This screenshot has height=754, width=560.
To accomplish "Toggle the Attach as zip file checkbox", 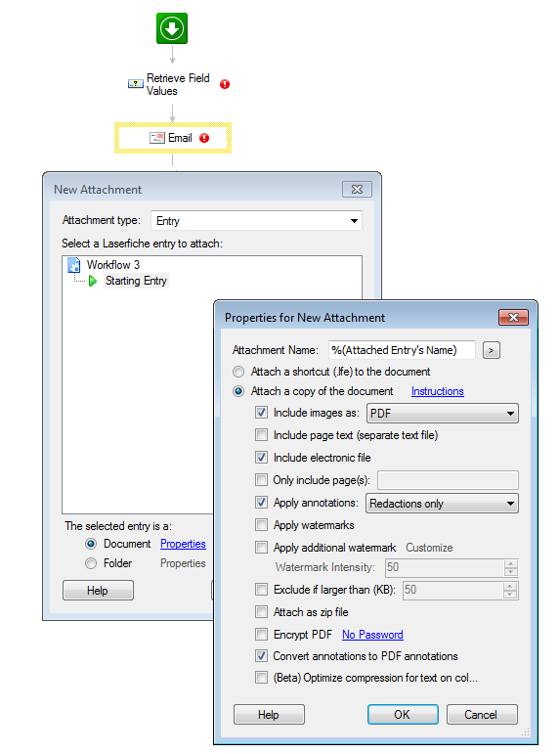I will click(261, 611).
